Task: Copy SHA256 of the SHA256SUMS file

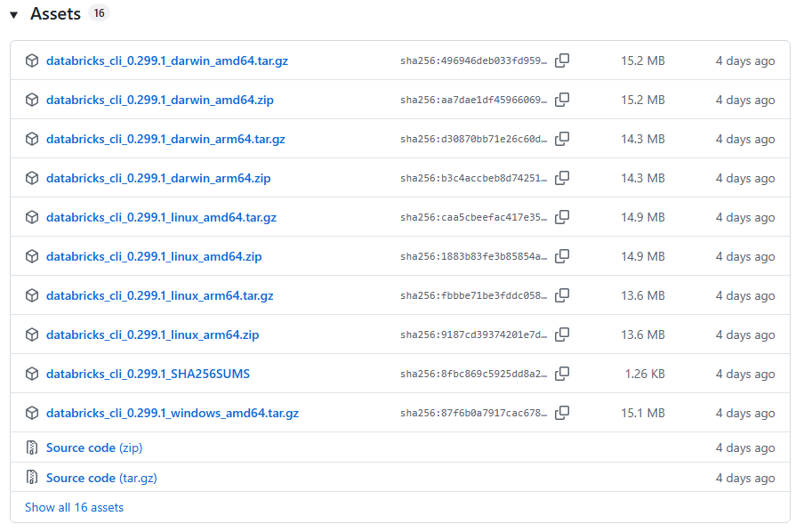Action: 562,374
